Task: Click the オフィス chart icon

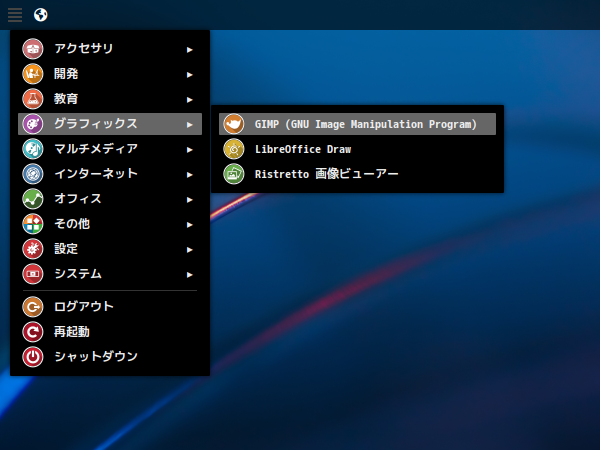Action: (33, 199)
